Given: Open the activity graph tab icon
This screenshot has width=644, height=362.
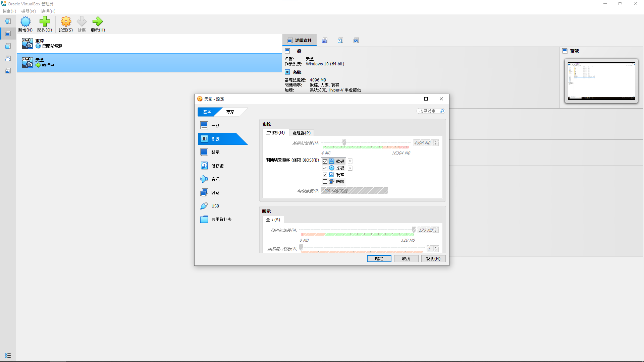Looking at the screenshot, I should 356,41.
